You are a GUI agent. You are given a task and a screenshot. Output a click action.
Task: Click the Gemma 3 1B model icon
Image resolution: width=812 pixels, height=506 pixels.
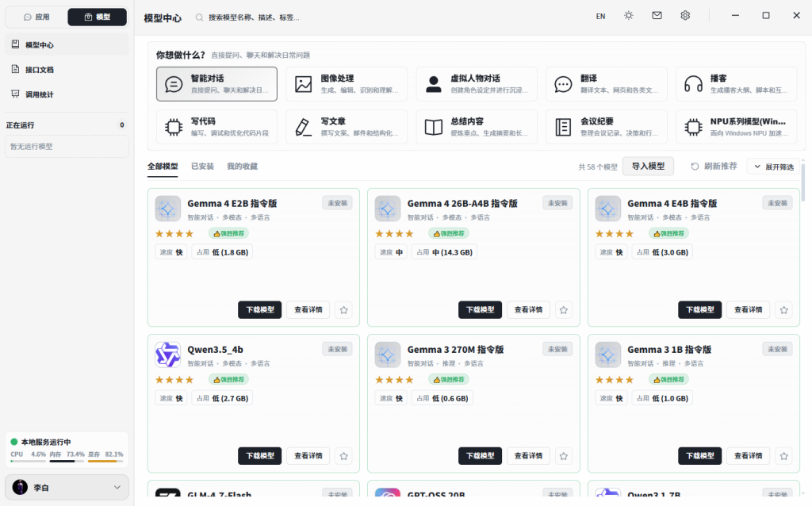[x=608, y=355]
